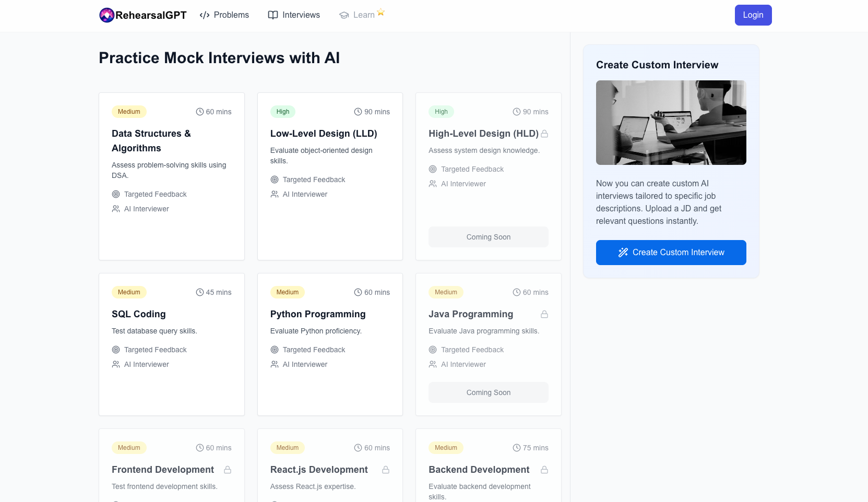Click the Medium badge on SQL Coding card

[129, 292]
